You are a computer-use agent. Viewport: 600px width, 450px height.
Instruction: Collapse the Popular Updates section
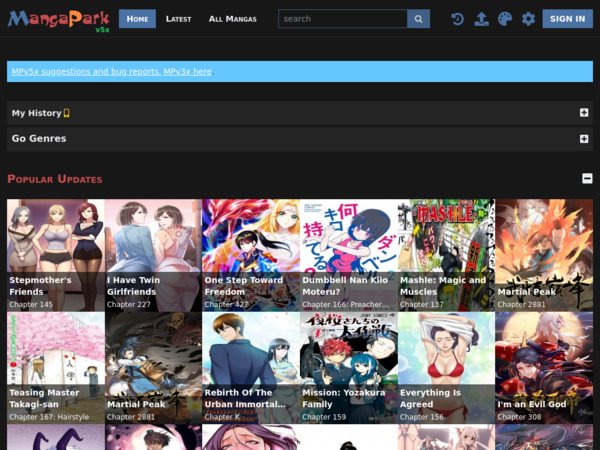[x=587, y=178]
